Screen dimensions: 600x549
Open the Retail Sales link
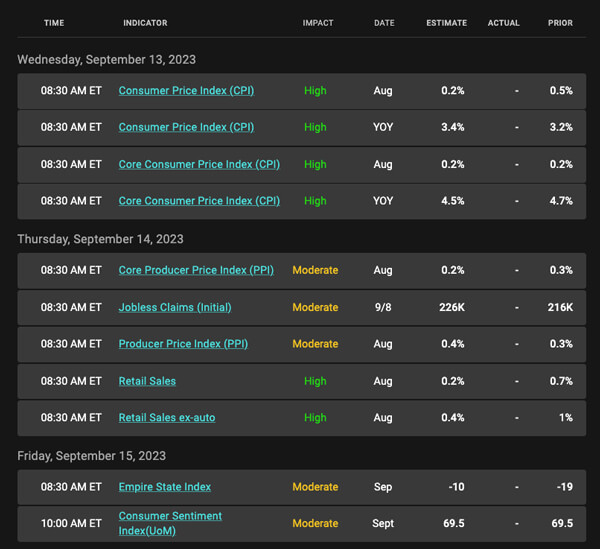[147, 381]
